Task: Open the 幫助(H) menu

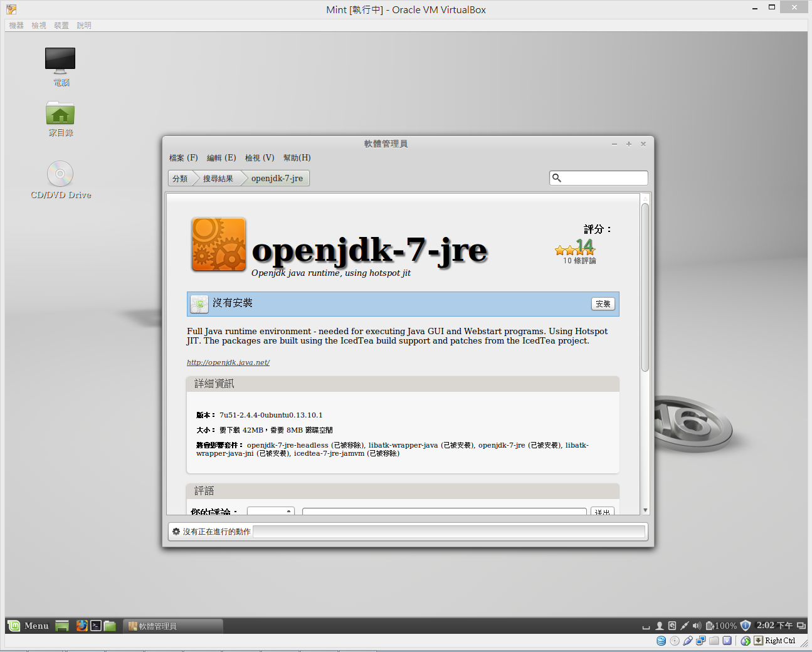Action: [x=297, y=158]
